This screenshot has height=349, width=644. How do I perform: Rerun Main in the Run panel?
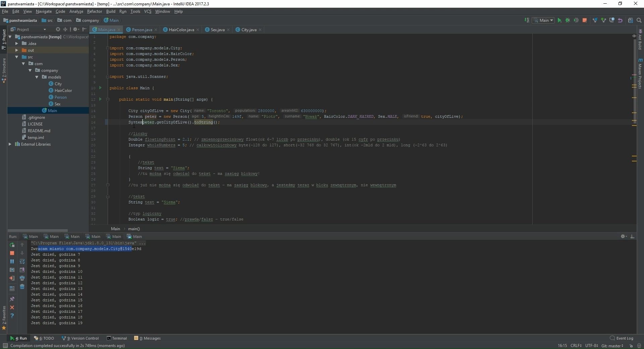[12, 245]
